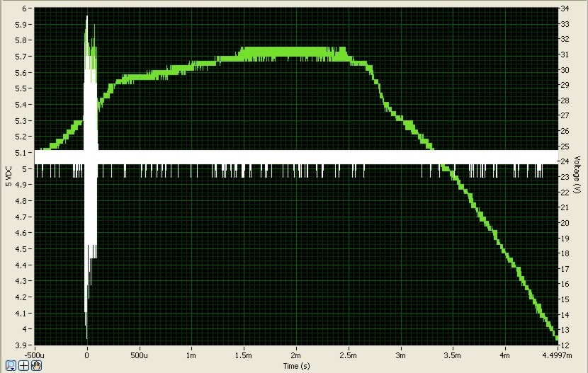Screen dimensions: 588x373
Task: Click the '5.5' left axis value
Action: (x=21, y=88)
